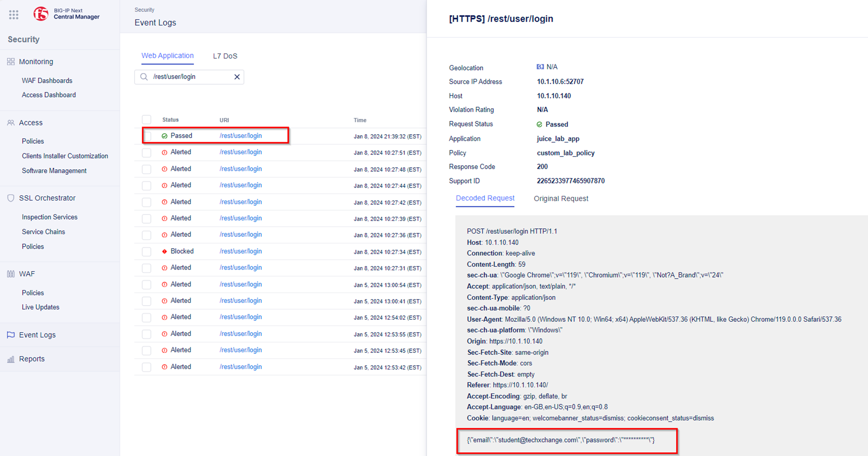Switch to the L7 DoS tab
Screen dimensions: 868x456
(x=225, y=56)
